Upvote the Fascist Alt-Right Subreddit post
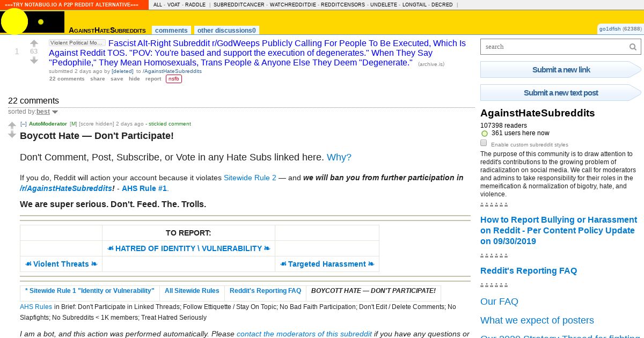This screenshot has width=644, height=338. pos(34,43)
